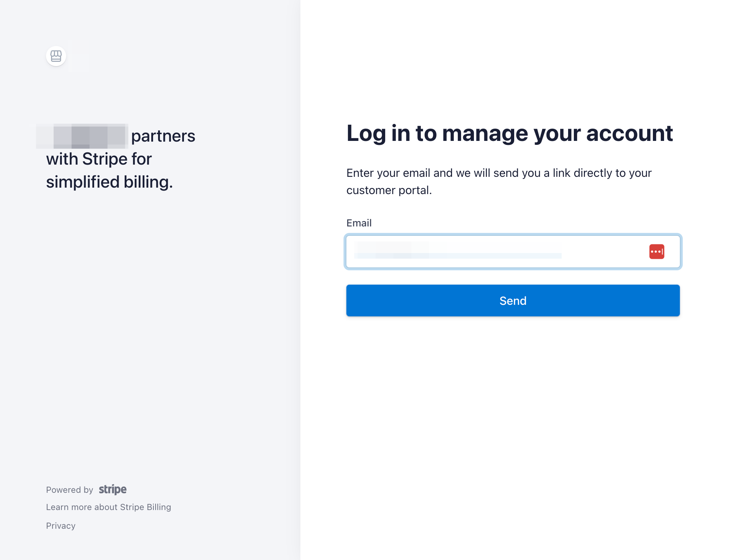Click the Stripe logo in footer
Image resolution: width=751 pixels, height=560 pixels.
pyautogui.click(x=112, y=490)
